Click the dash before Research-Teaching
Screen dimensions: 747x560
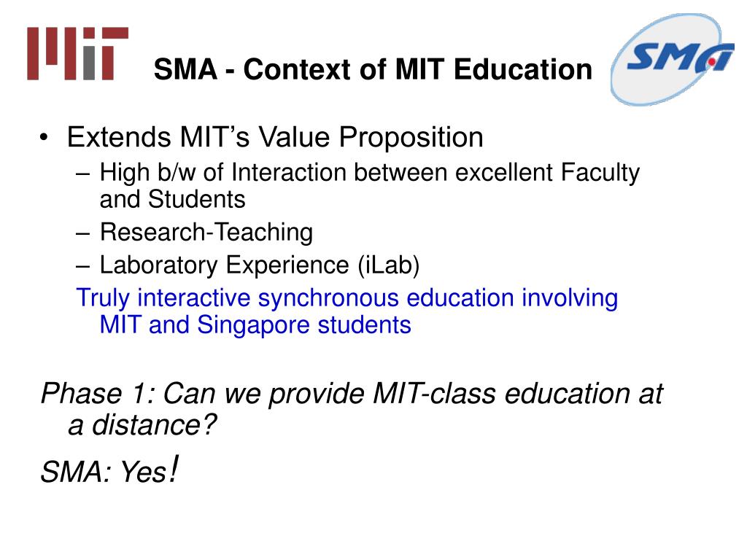coord(83,234)
